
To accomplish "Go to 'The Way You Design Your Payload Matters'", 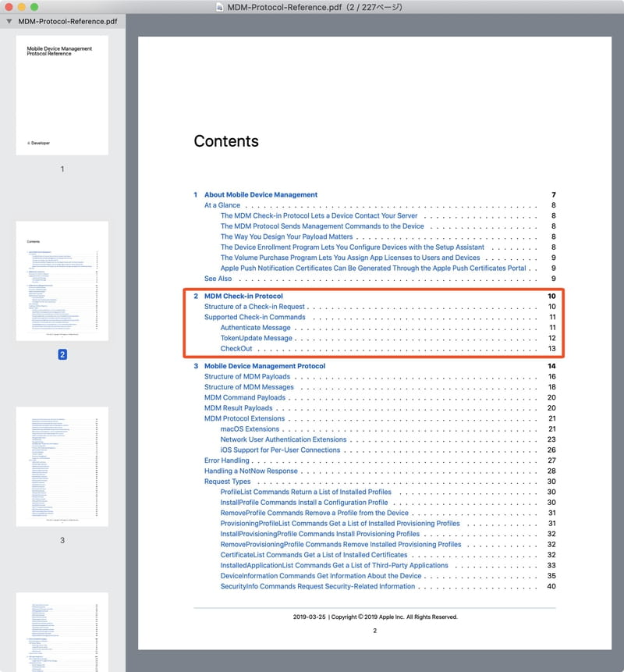I will coord(286,236).
